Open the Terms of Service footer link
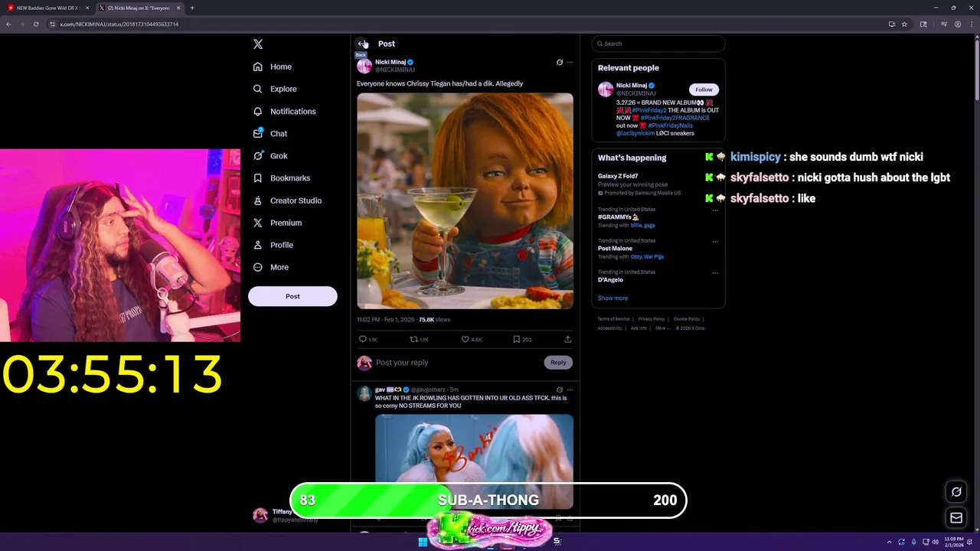The image size is (980, 551). 613,319
